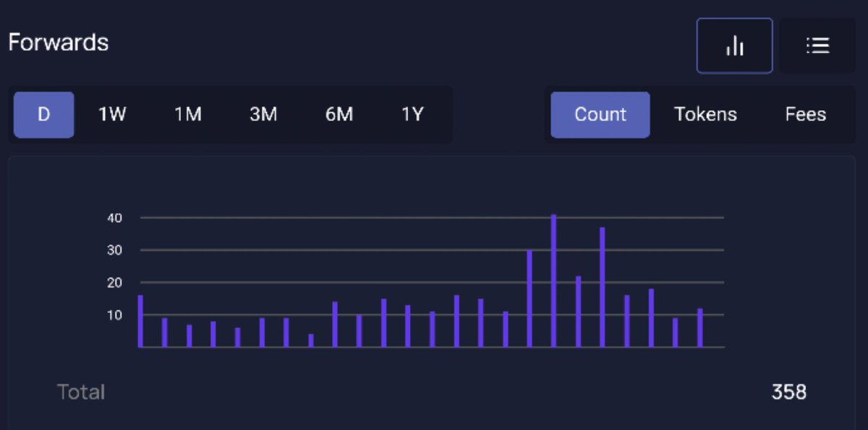This screenshot has height=430, width=868.
Task: Switch to the 1Y yearly view
Action: pos(413,114)
